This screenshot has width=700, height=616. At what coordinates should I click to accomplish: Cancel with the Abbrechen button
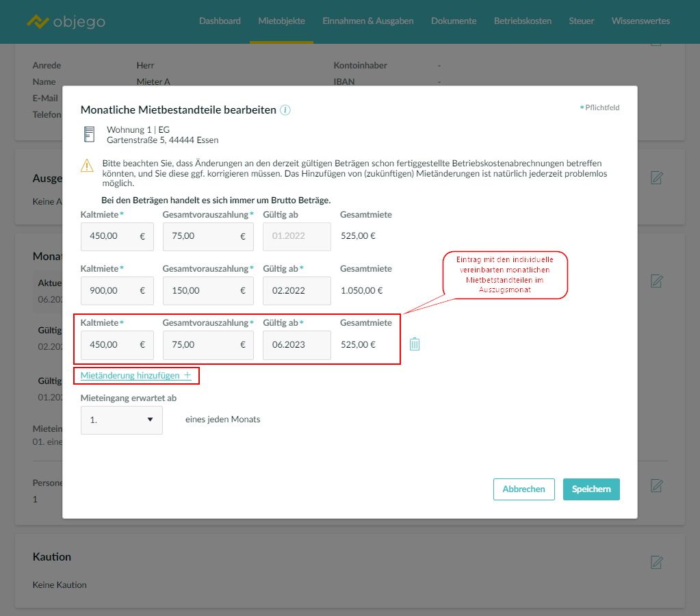523,489
